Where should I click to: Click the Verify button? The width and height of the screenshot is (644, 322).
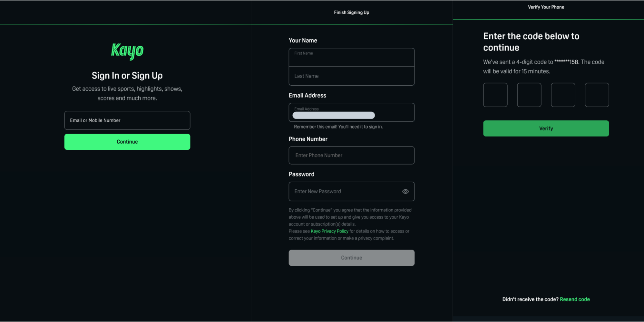pos(546,128)
